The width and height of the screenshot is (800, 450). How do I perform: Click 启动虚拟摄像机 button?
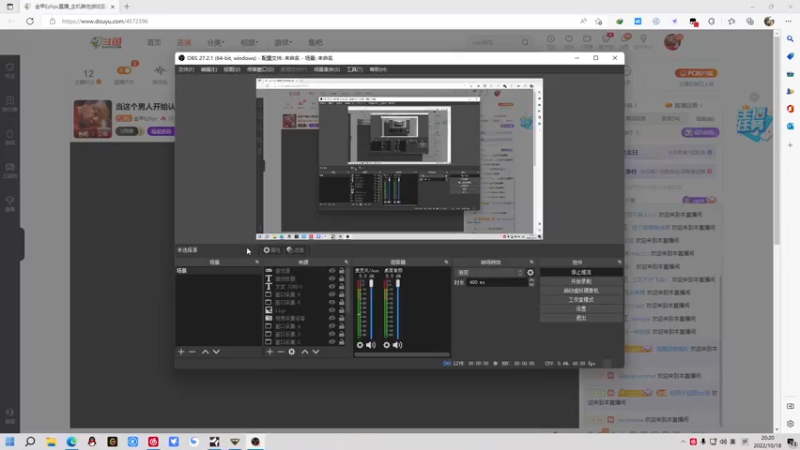click(581, 291)
